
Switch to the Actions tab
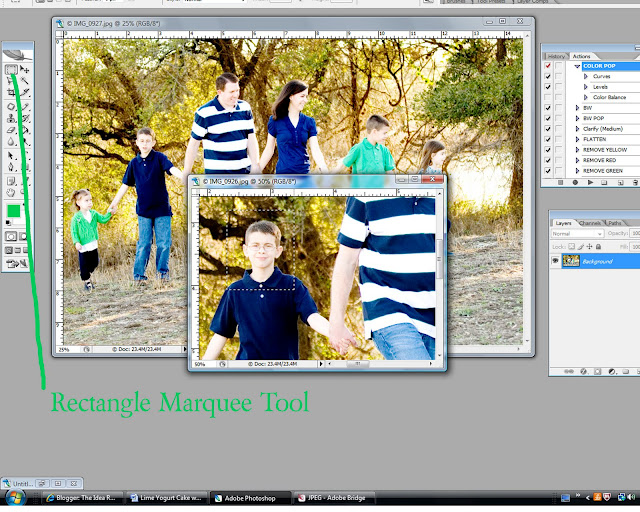[x=581, y=56]
